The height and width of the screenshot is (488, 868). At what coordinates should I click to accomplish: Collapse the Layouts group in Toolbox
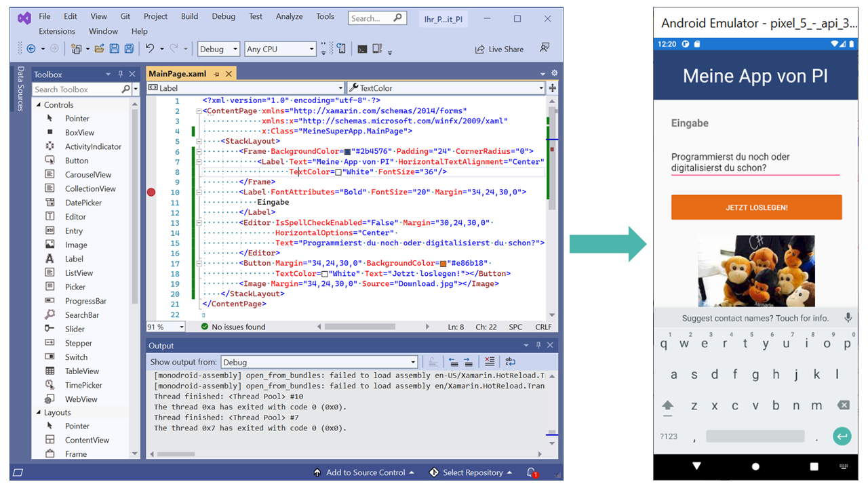(38, 413)
